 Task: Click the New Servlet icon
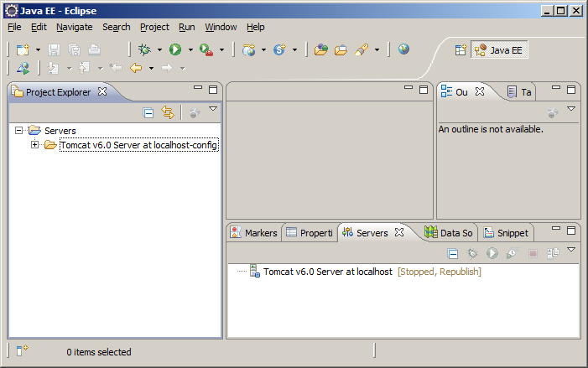[280, 49]
